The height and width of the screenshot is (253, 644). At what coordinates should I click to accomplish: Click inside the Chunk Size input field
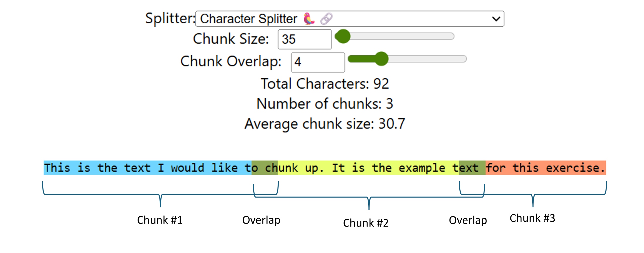coord(304,39)
